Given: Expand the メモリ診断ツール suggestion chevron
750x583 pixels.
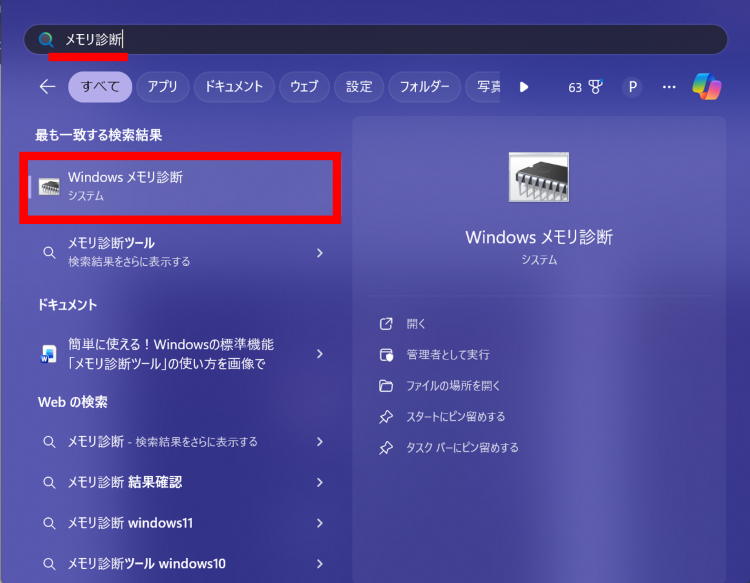Looking at the screenshot, I should [x=320, y=253].
